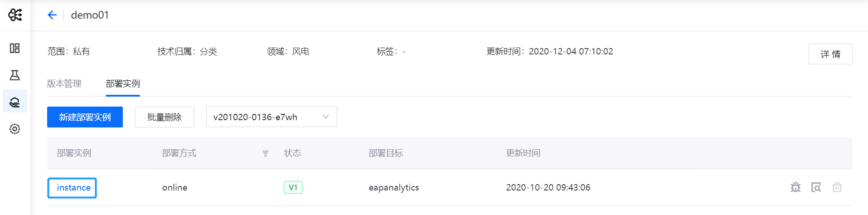The image size is (868, 215).
Task: Click the 新建部署实例 button
Action: (x=85, y=117)
